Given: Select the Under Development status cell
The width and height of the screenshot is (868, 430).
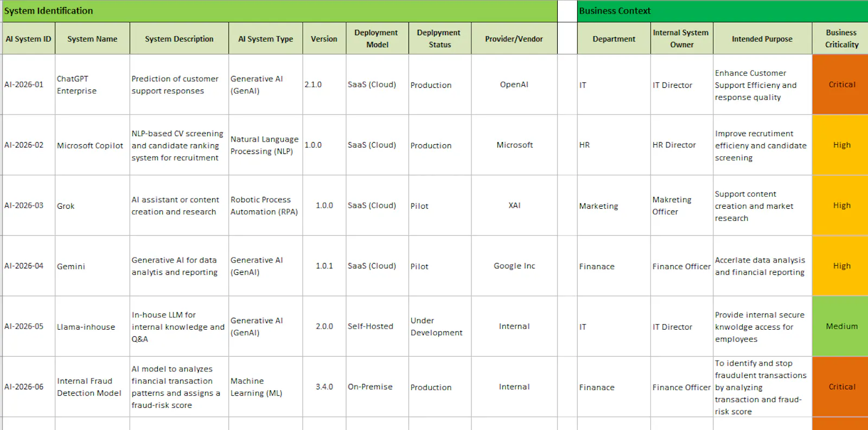Looking at the screenshot, I should 440,326.
